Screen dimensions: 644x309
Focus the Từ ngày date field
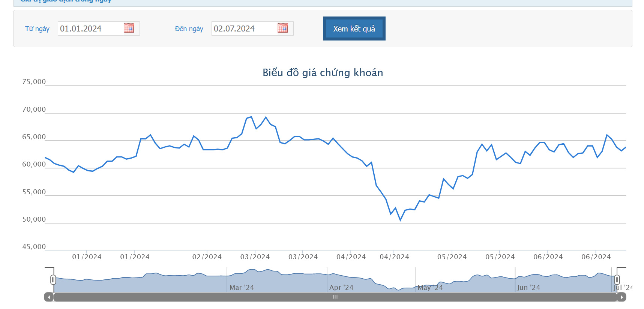(x=90, y=28)
